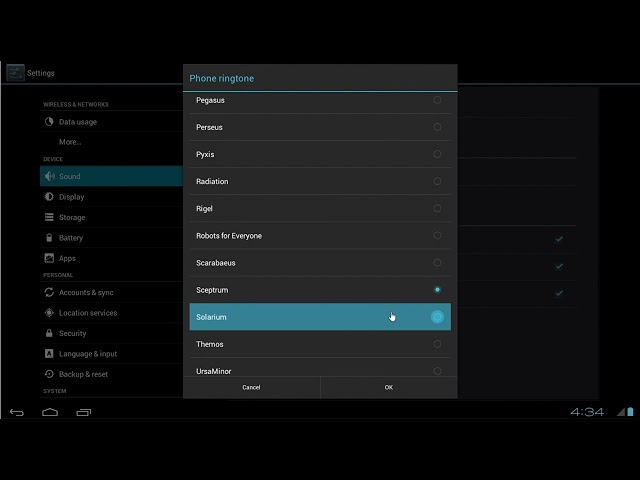The image size is (640, 480).
Task: Click the Language & input letter icon
Action: coord(49,353)
